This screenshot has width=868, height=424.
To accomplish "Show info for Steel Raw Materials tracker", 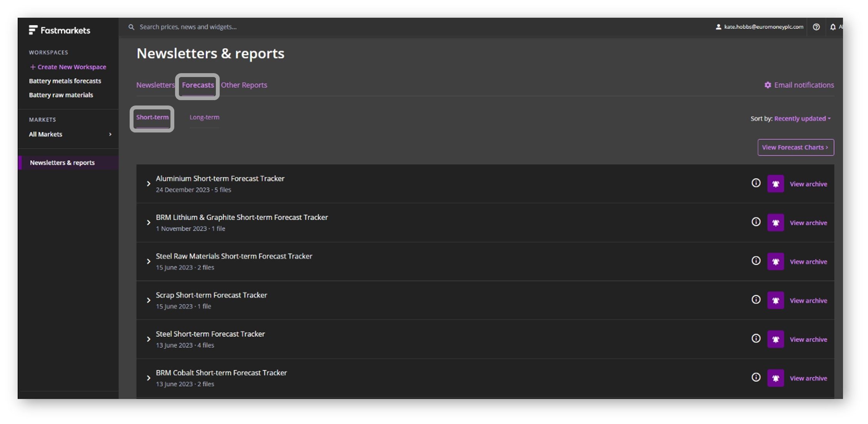I will click(756, 261).
